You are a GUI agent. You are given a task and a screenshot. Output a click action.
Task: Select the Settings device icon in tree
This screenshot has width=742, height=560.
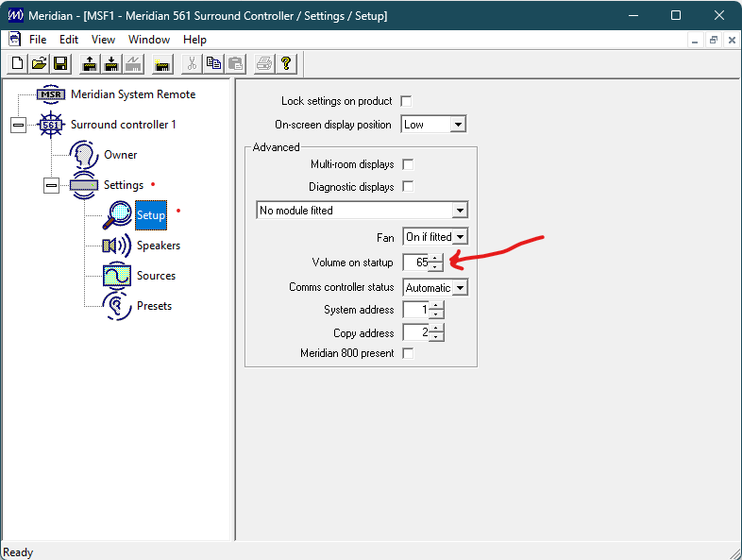pyautogui.click(x=84, y=185)
